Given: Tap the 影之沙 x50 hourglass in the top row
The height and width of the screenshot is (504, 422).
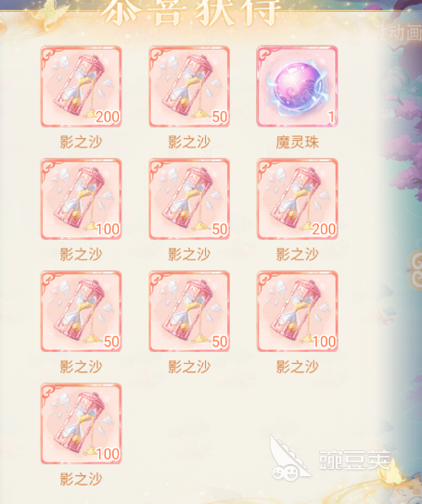Looking at the screenshot, I should pos(189,86).
